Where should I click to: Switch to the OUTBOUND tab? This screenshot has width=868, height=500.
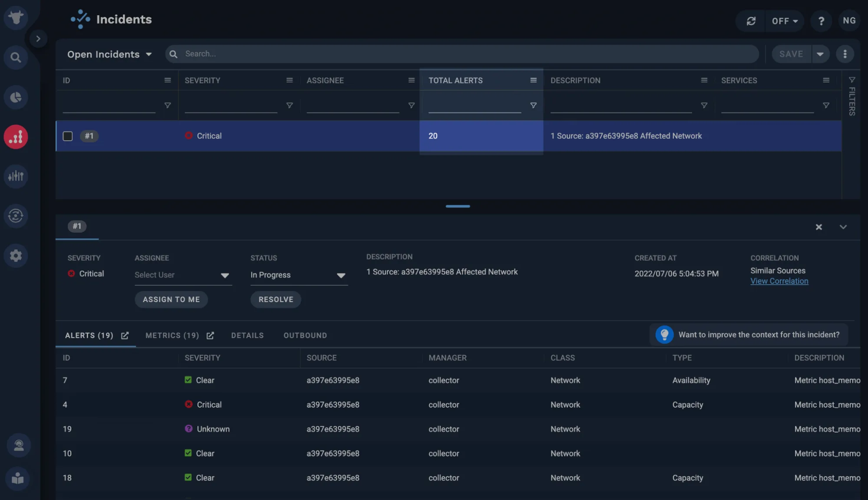tap(305, 336)
